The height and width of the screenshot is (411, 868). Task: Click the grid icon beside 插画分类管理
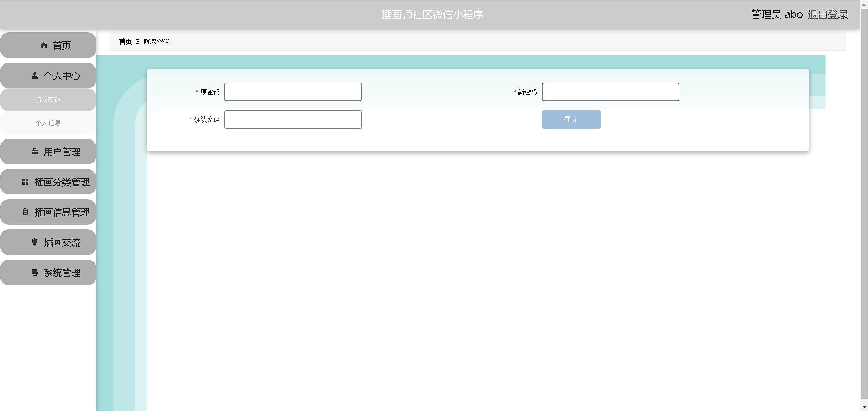pos(25,182)
